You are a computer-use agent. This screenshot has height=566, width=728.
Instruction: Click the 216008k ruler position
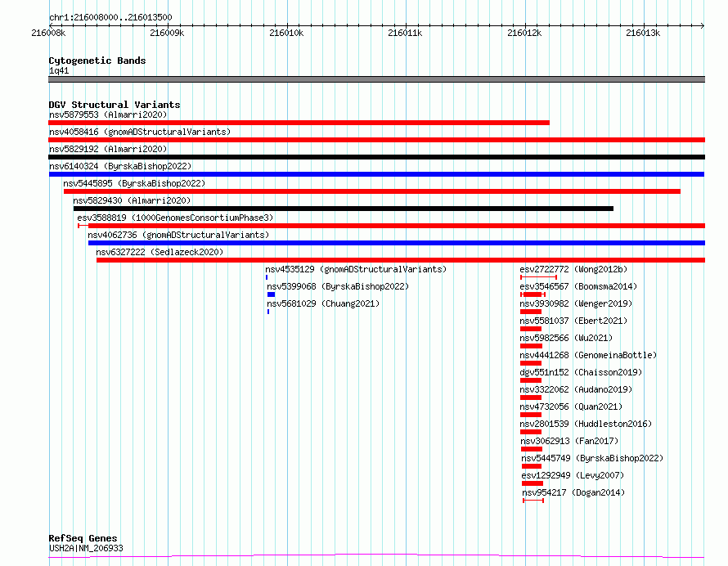pyautogui.click(x=48, y=33)
